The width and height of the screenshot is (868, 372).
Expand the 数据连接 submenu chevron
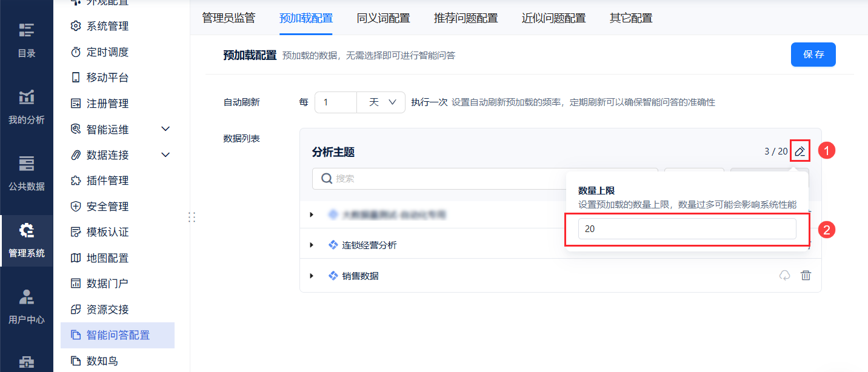165,155
